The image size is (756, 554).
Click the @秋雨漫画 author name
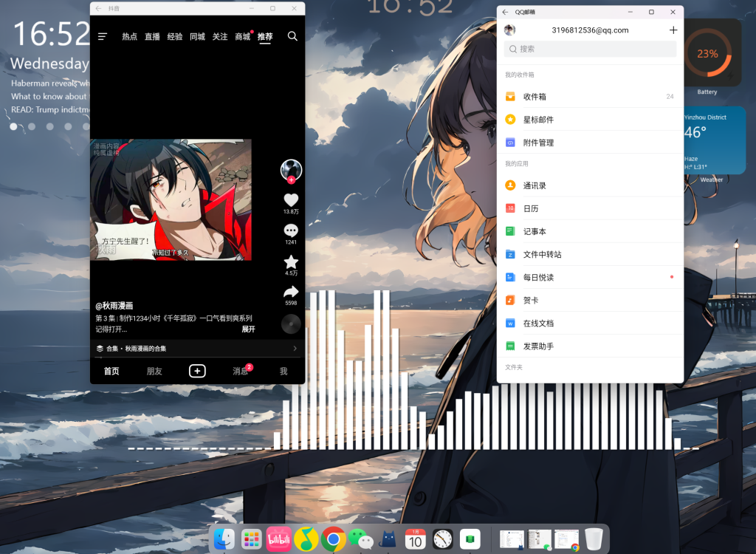114,306
